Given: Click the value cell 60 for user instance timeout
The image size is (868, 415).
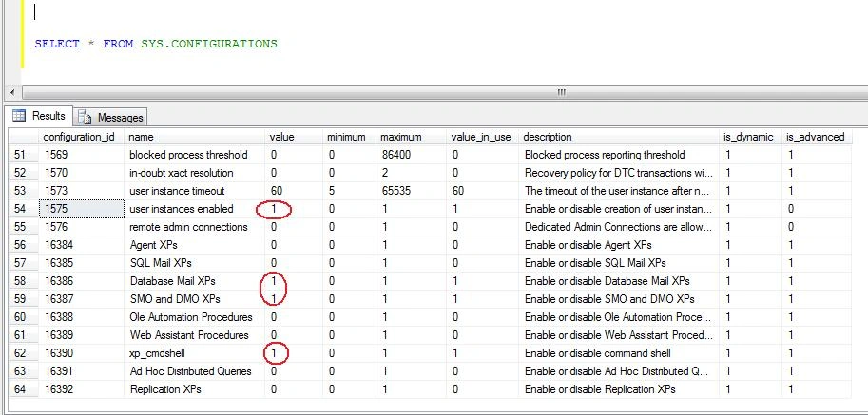Looking at the screenshot, I should (x=295, y=191).
